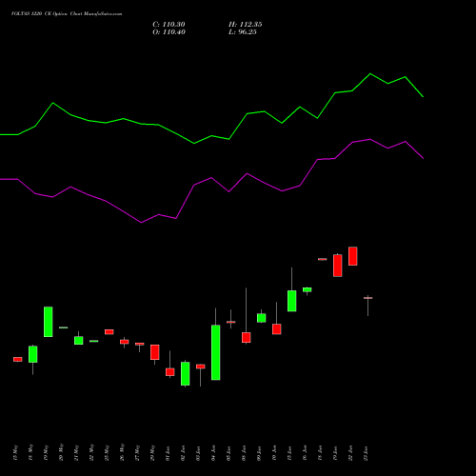476x476 pixels.
Task: Click the large green candle for 19 May
Action: 49,322
